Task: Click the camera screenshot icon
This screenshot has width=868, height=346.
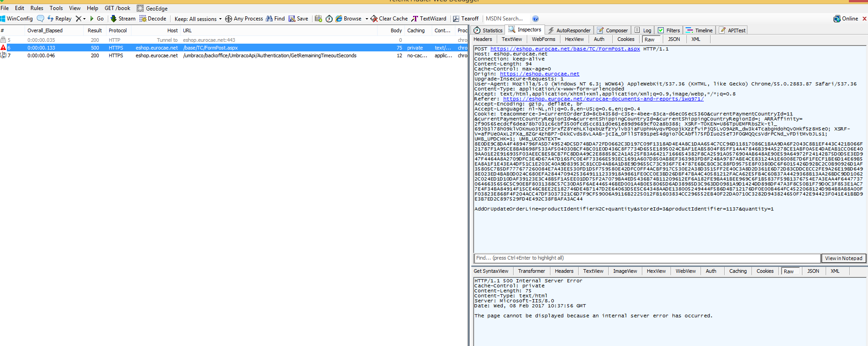Action: pyautogui.click(x=318, y=19)
